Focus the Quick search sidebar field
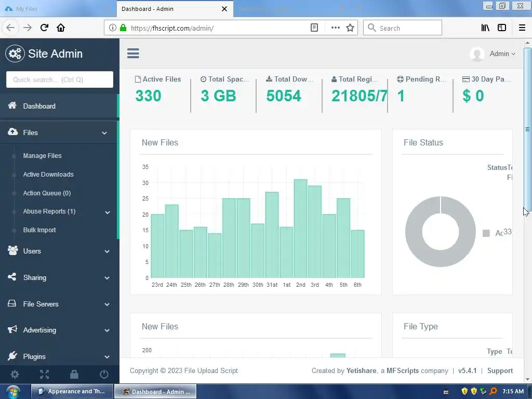 click(x=60, y=79)
